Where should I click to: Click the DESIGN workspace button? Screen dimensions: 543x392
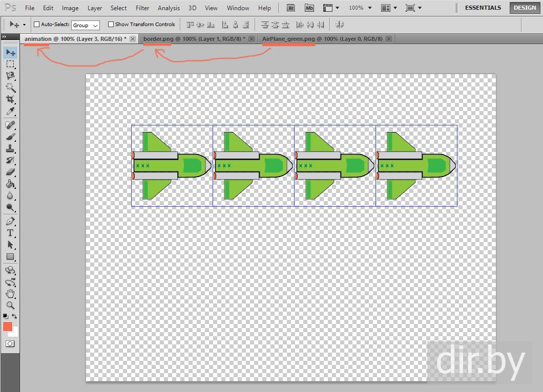point(525,8)
